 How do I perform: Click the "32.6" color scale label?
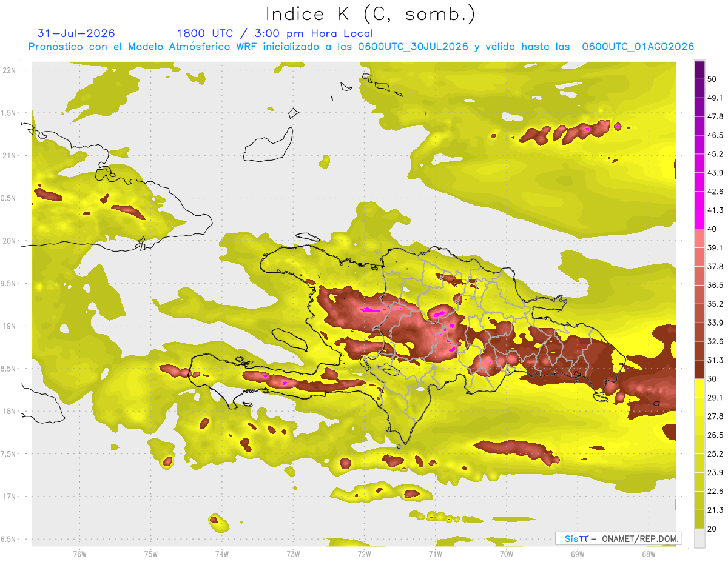(x=714, y=341)
